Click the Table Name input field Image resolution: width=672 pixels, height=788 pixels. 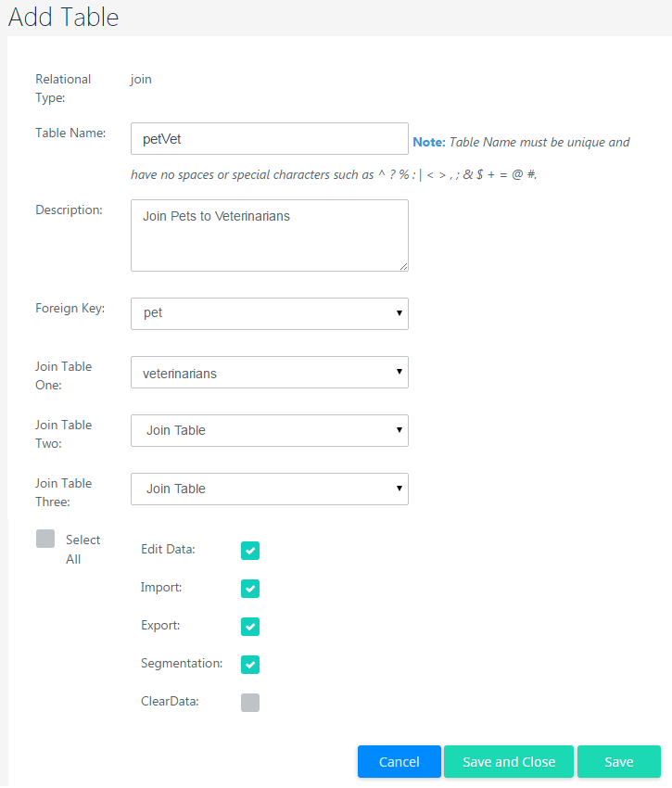click(269, 139)
